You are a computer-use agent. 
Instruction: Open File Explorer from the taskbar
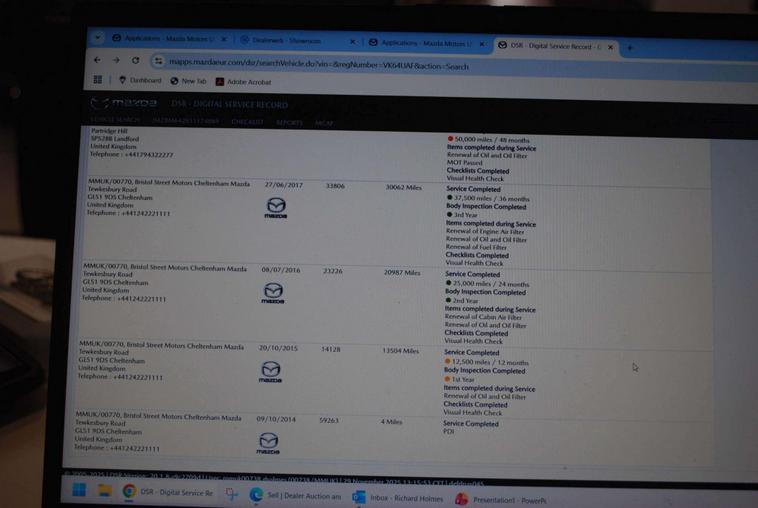coord(103,491)
